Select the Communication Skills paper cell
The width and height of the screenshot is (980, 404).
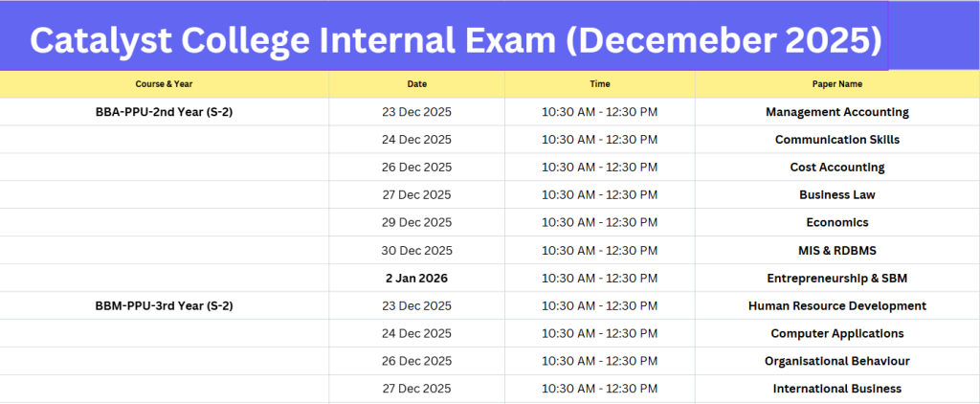tap(836, 140)
